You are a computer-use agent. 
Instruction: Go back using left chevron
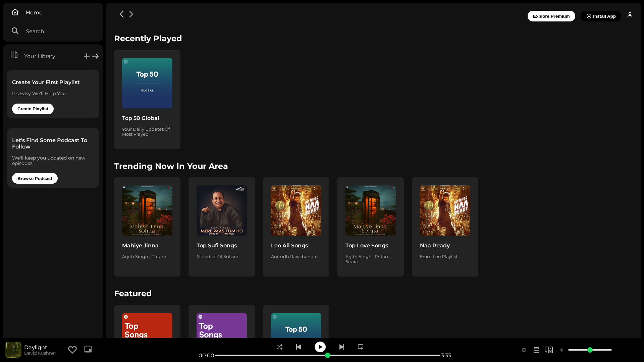coord(122,14)
